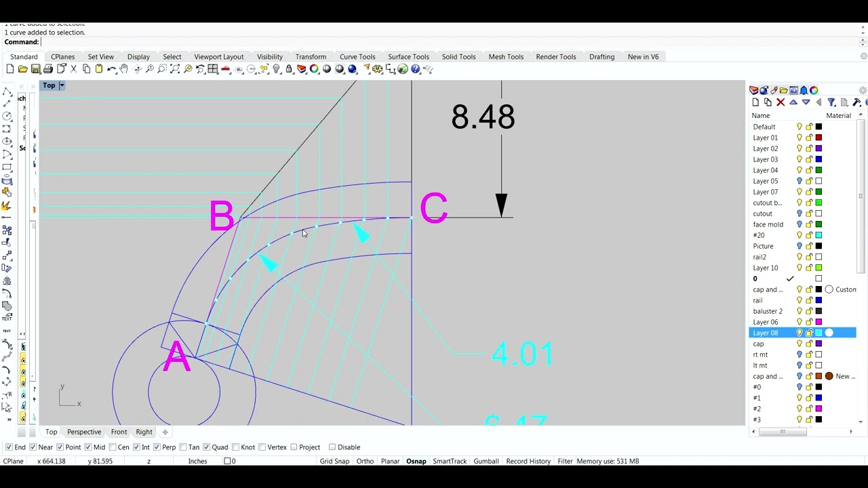
Task: Click the blue color swatch of Layer 03
Action: click(818, 159)
